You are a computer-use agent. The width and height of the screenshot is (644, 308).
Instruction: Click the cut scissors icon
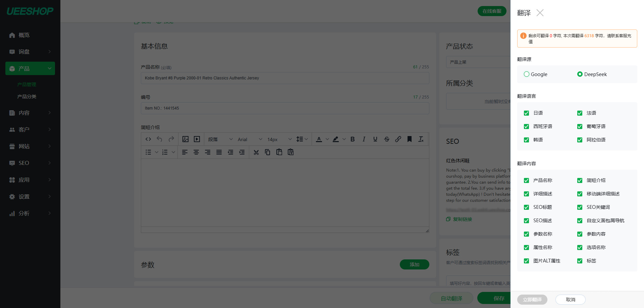pos(256,152)
